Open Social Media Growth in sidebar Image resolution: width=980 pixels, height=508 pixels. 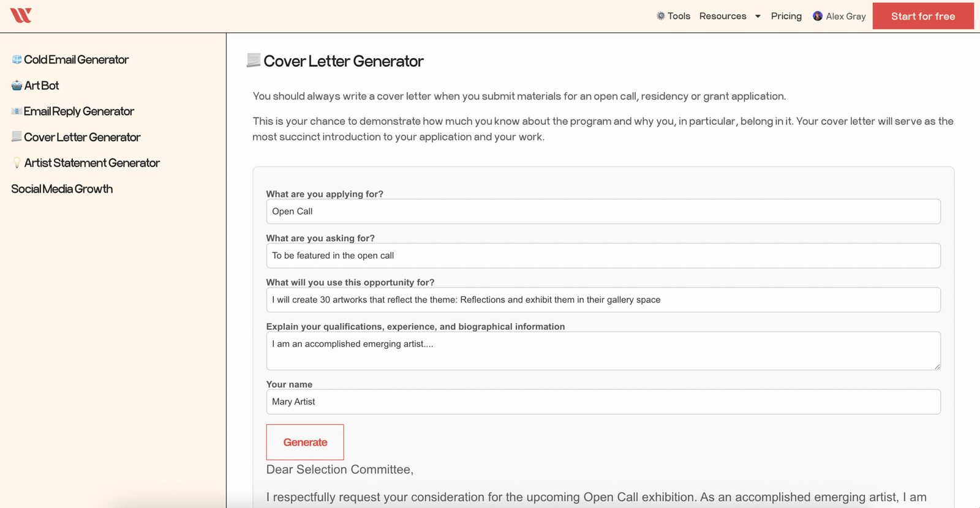pos(62,189)
